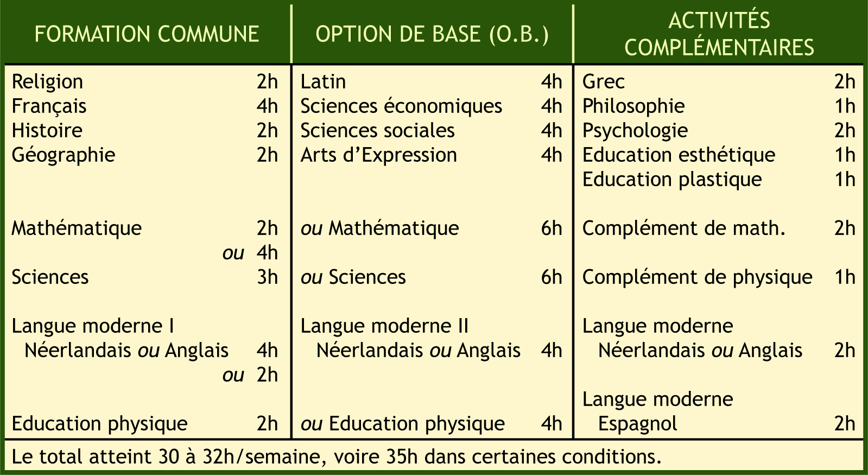Viewport: 868px width, 475px height.
Task: Select the Philosophie activity entry
Action: click(633, 106)
